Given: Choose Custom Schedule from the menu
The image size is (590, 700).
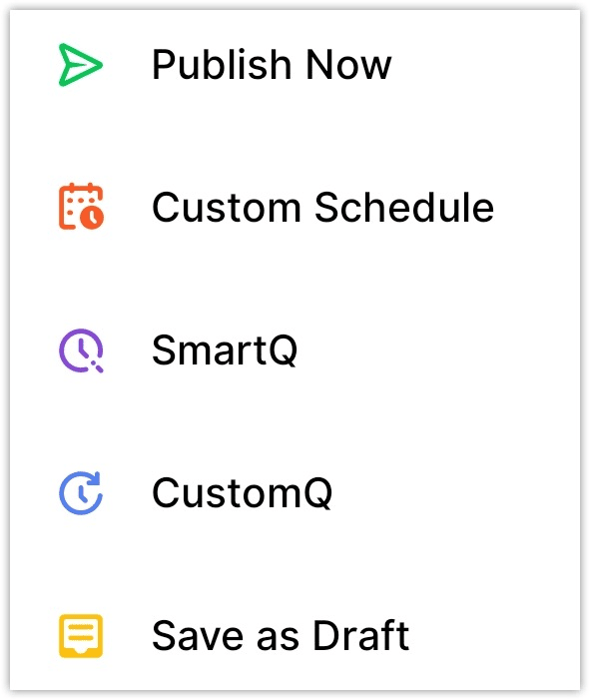Looking at the screenshot, I should [295, 207].
